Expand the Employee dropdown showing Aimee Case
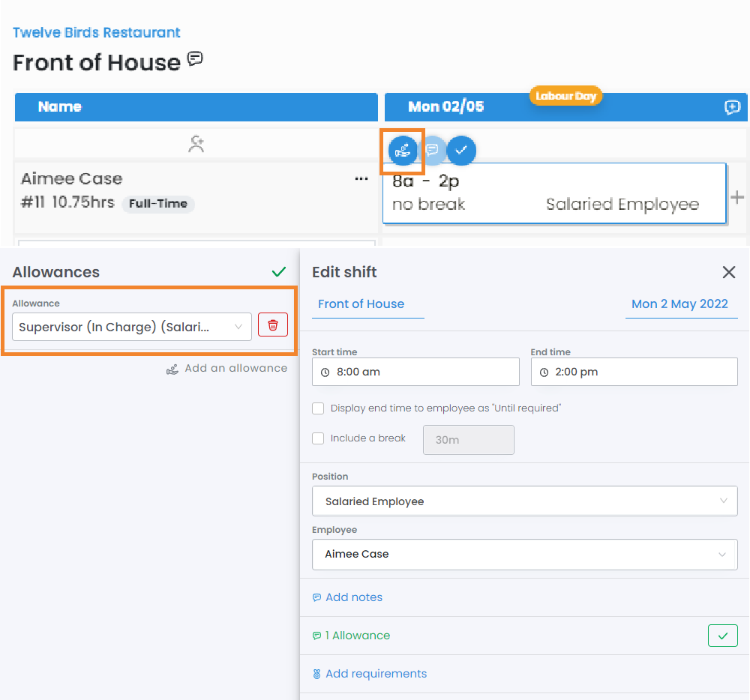 coord(524,555)
